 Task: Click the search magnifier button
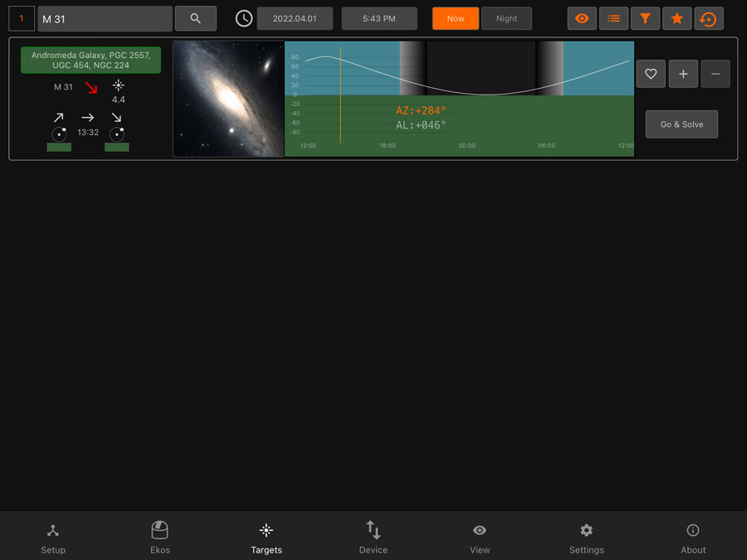click(x=195, y=18)
